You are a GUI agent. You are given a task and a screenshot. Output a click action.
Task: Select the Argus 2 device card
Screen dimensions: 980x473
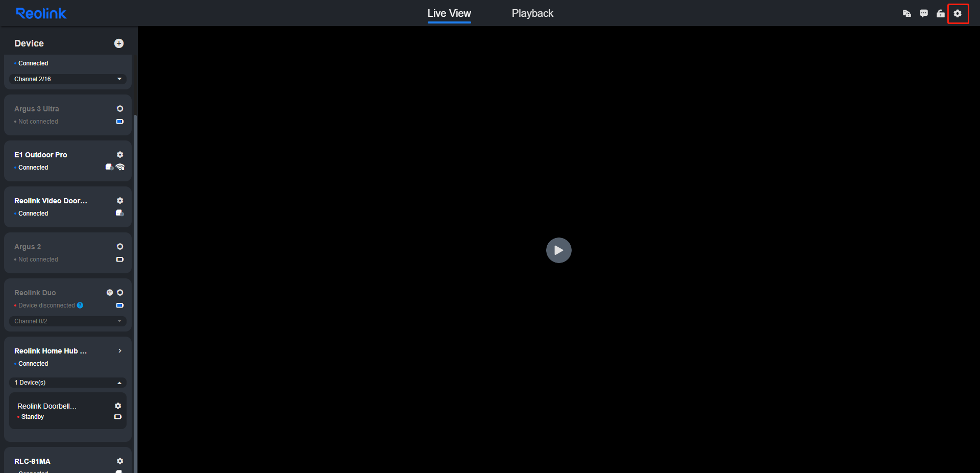coord(68,253)
